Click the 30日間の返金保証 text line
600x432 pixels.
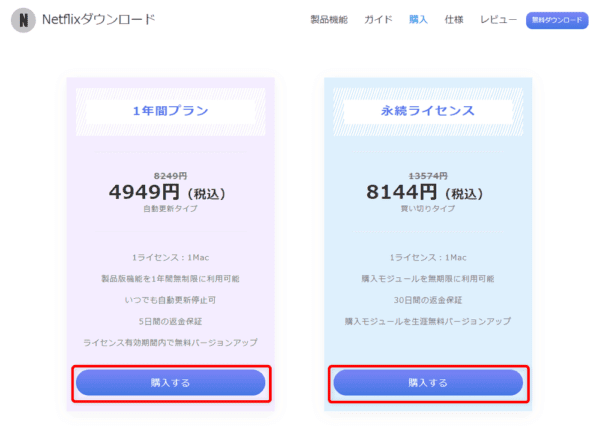pyautogui.click(x=428, y=299)
